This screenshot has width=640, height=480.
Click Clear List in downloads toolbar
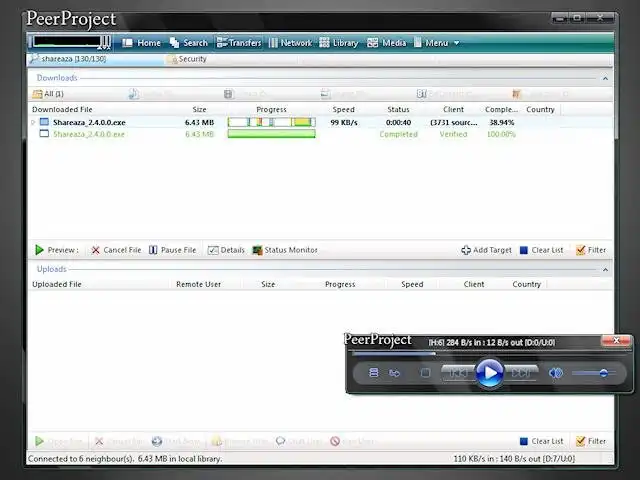(x=542, y=250)
